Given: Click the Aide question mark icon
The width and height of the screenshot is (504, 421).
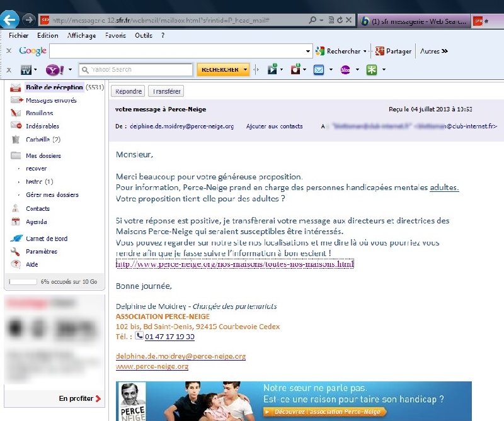Looking at the screenshot, I should coord(15,264).
